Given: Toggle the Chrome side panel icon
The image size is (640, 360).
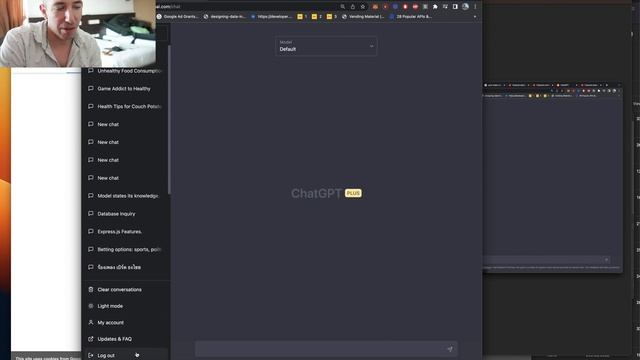Looking at the screenshot, I should [455, 7].
